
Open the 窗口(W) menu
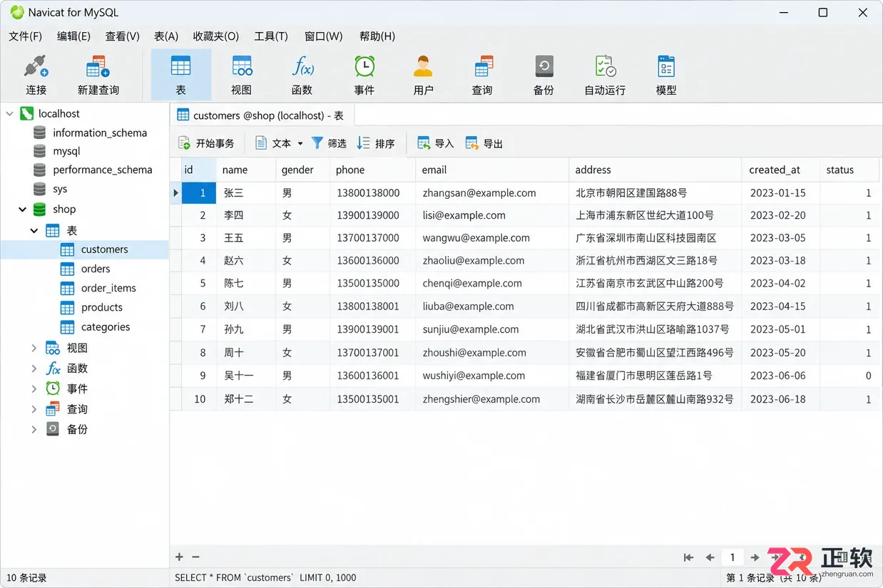point(324,36)
